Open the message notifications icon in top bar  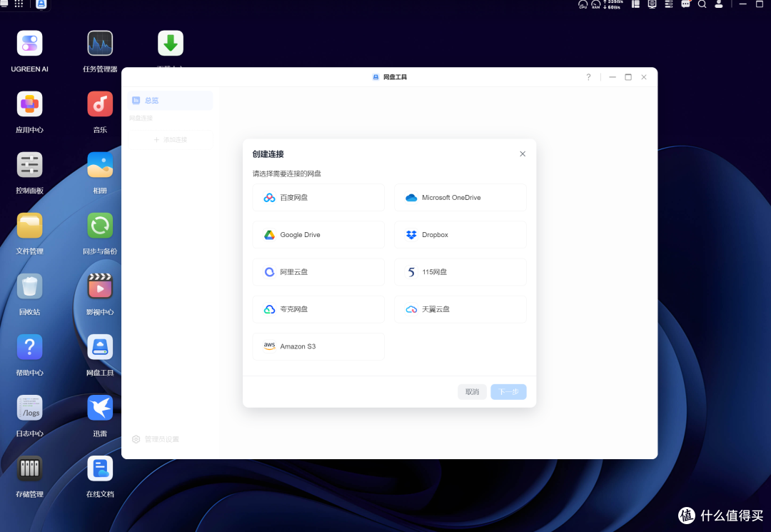pos(685,4)
